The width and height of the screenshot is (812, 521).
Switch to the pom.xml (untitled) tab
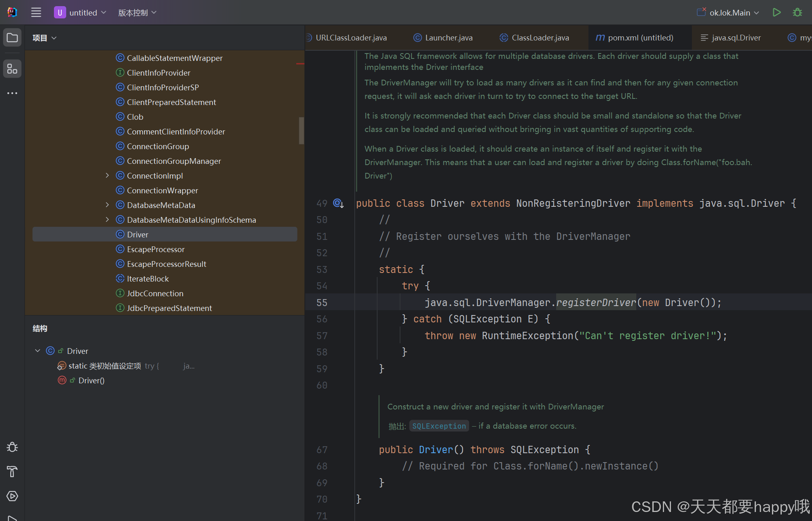[x=640, y=38]
